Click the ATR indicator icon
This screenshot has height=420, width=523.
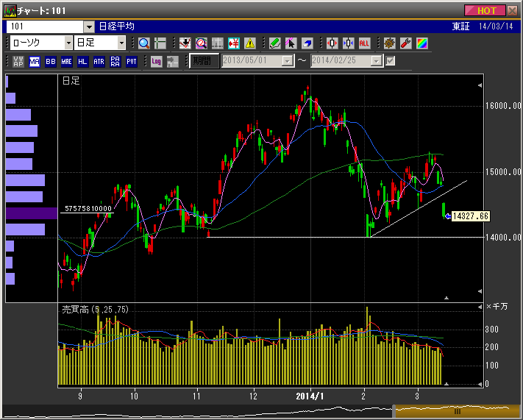[99, 61]
